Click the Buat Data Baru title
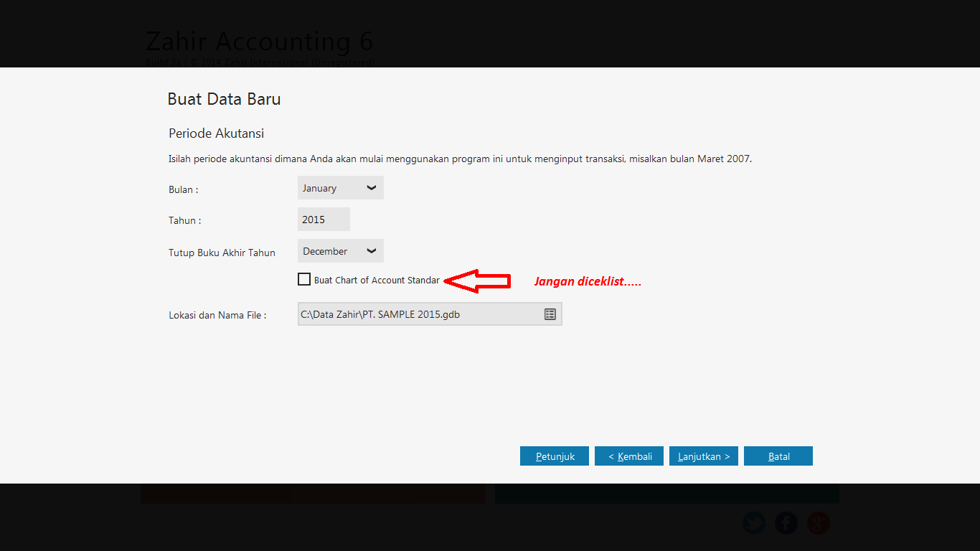 click(224, 99)
